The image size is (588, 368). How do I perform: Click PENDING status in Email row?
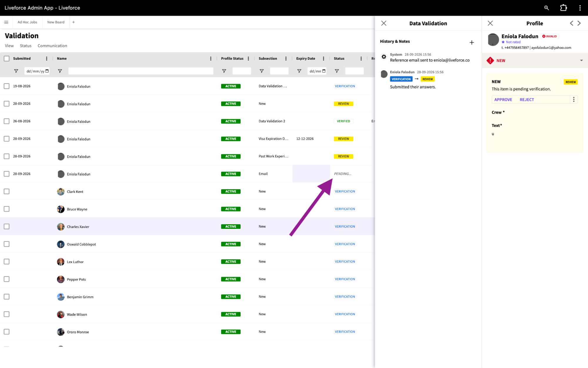(343, 174)
